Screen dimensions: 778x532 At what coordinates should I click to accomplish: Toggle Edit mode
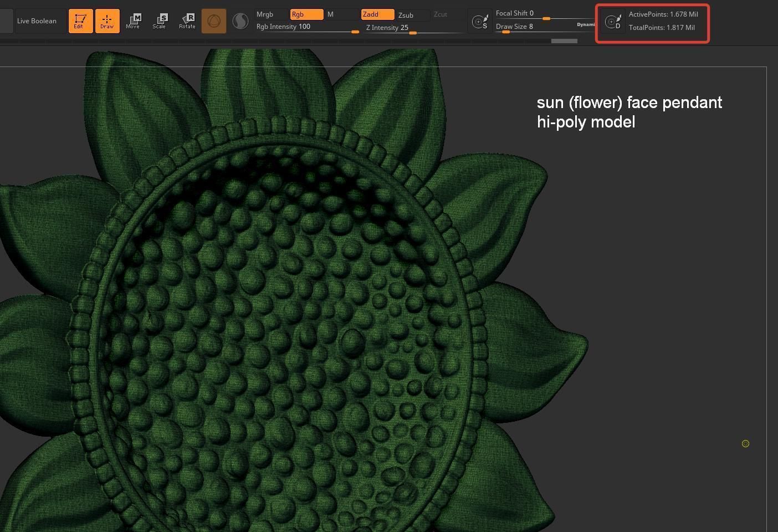[x=80, y=21]
